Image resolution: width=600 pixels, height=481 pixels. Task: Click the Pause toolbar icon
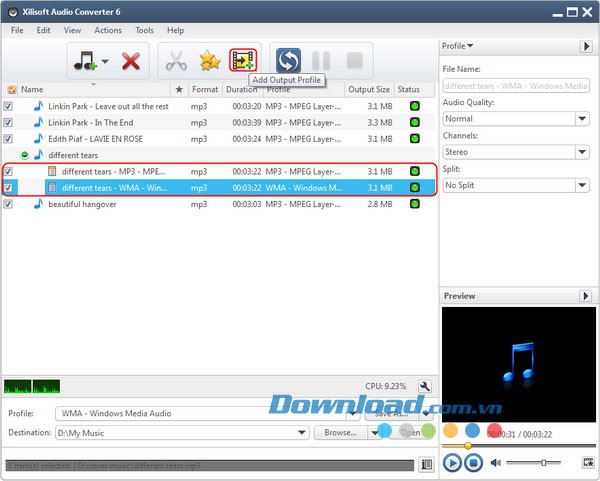[x=321, y=60]
